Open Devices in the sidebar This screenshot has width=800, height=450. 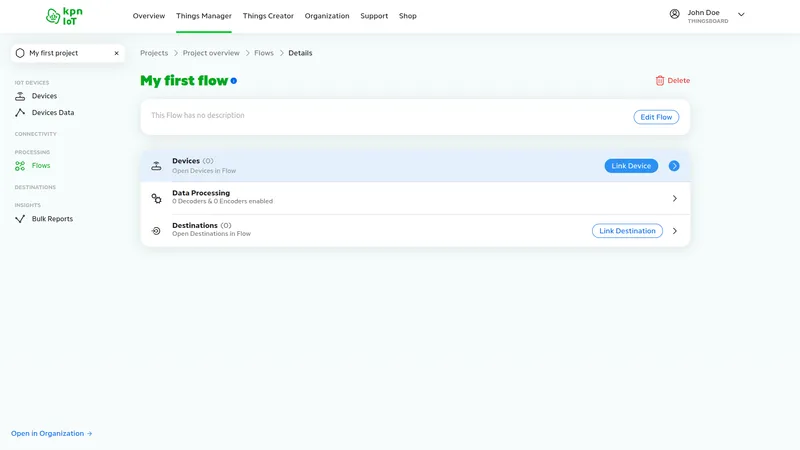coord(44,96)
